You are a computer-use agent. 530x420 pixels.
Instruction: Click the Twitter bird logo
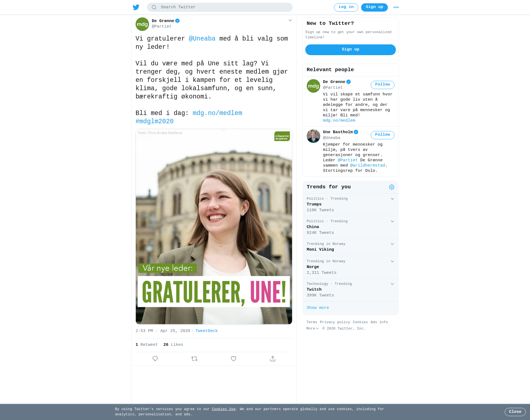click(136, 7)
